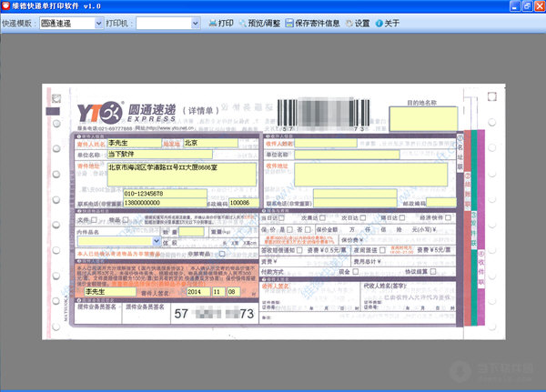Check the 夜间派送 night delivery checkbox
This screenshot has height=392, width=546.
pos(383,250)
